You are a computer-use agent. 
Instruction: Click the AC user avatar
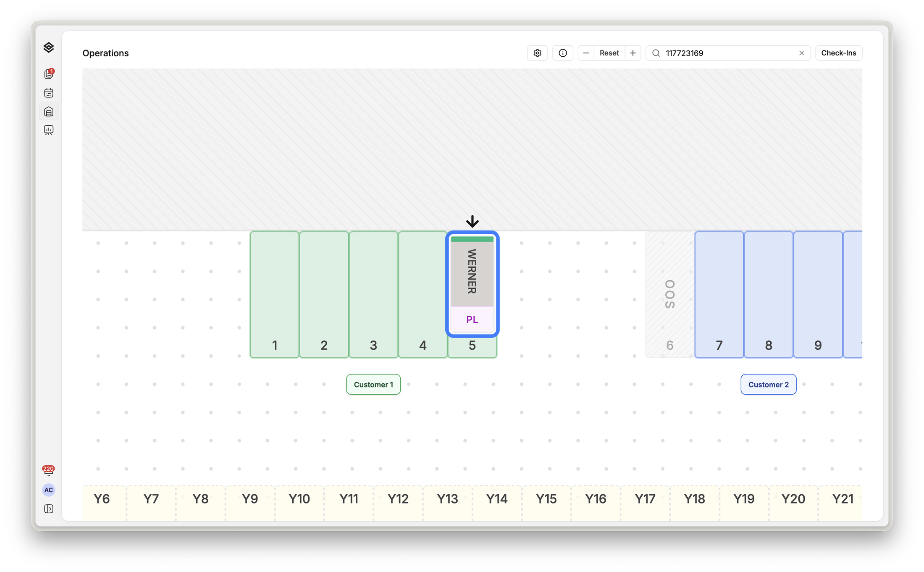click(49, 490)
